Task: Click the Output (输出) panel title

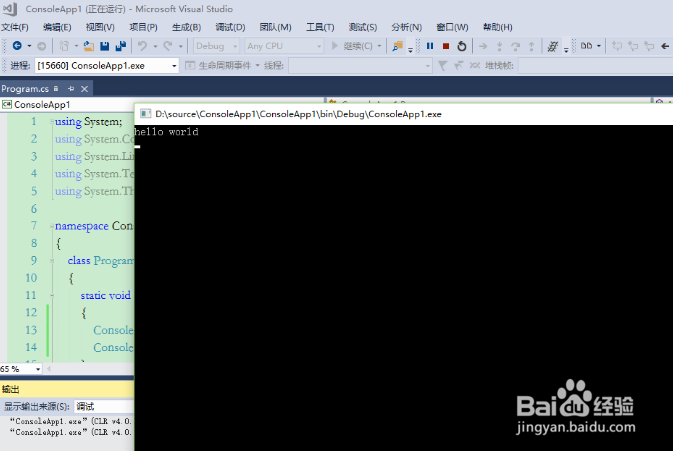Action: pyautogui.click(x=10, y=389)
